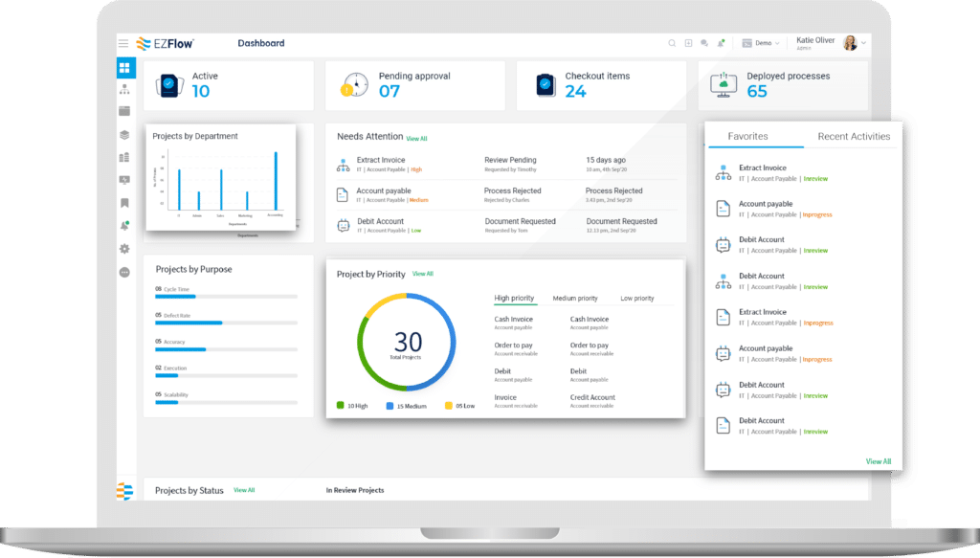Click the EZFlow emblem at the sidebar bottom
The image size is (980, 558).
pos(125,491)
